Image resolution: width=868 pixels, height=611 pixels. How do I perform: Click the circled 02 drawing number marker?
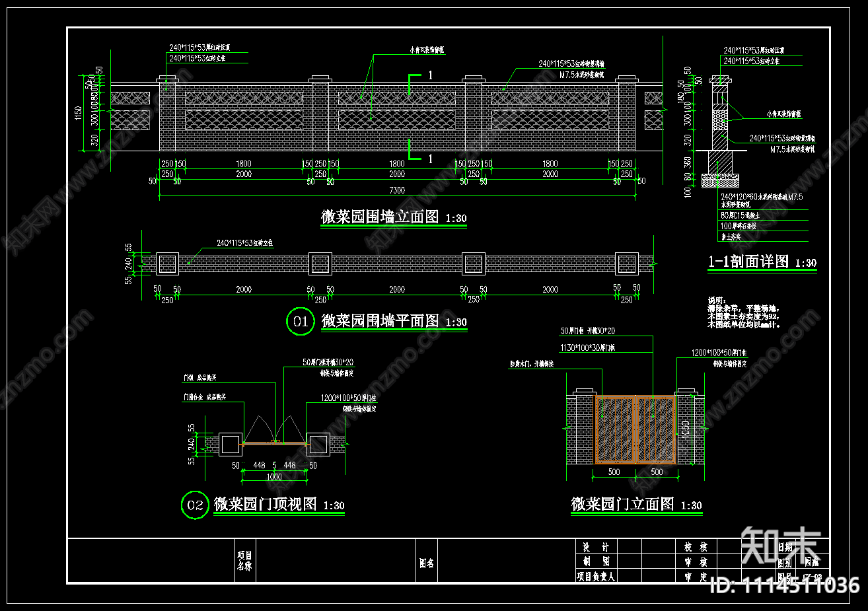pos(195,505)
